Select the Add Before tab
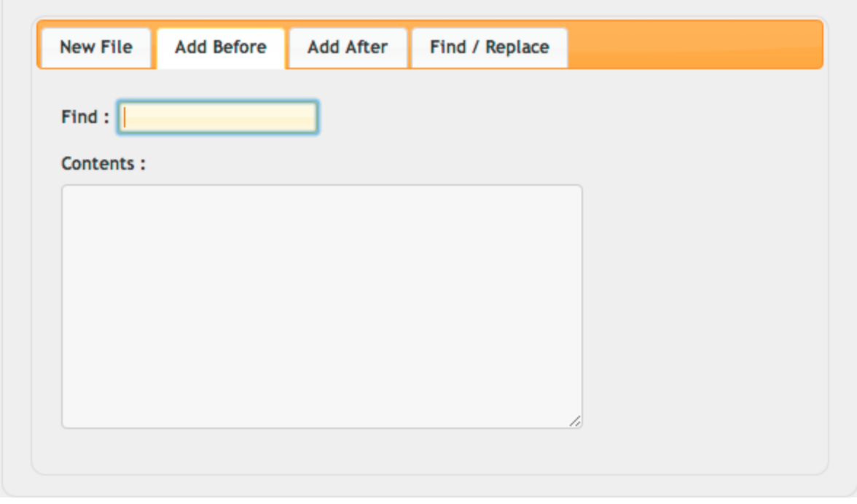The height and width of the screenshot is (504, 857). point(221,47)
